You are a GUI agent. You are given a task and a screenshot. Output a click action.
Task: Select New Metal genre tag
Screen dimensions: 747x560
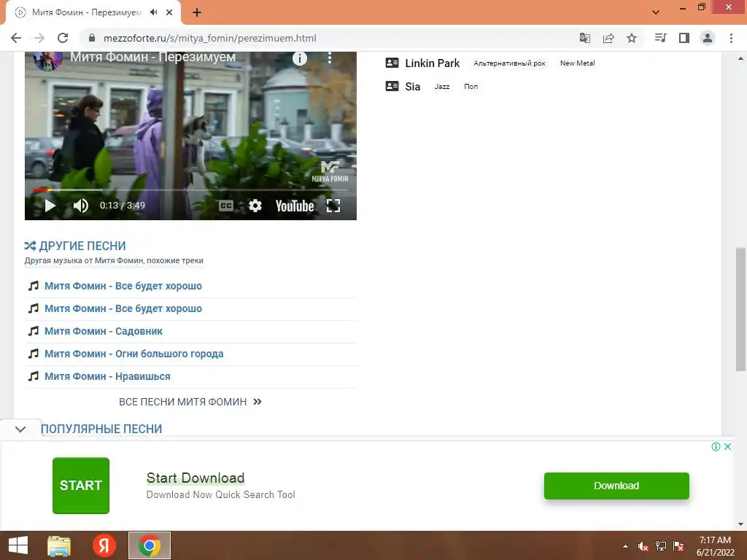tap(578, 63)
